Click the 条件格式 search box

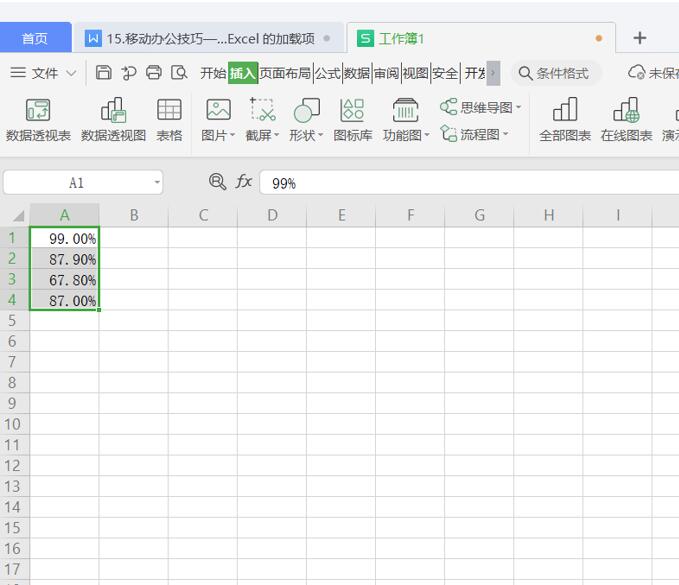(556, 73)
